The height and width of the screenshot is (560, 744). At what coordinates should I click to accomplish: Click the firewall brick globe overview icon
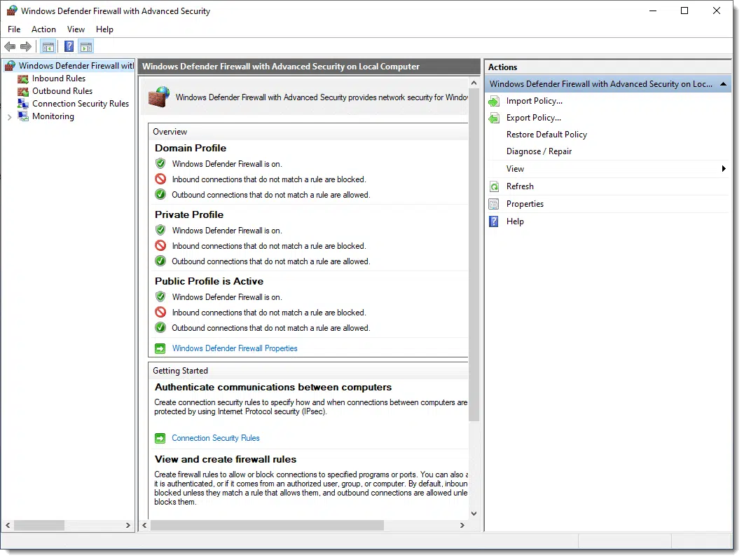[x=159, y=97]
